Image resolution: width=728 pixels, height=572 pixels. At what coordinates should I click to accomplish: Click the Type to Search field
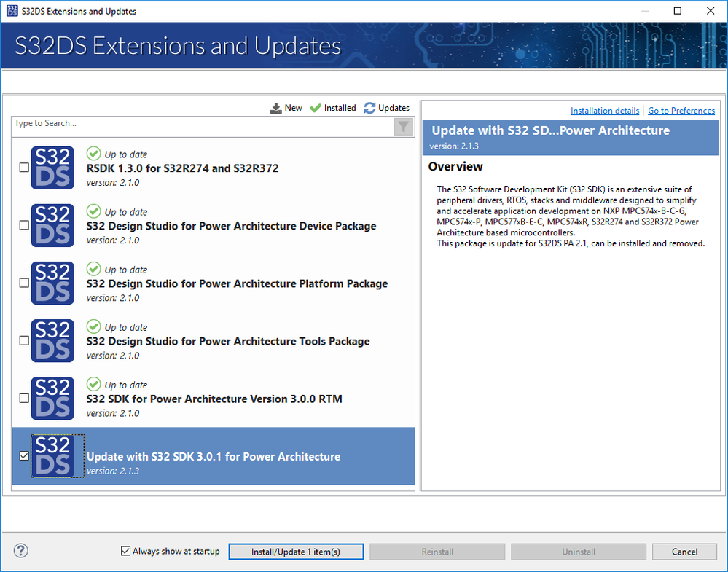pos(203,126)
